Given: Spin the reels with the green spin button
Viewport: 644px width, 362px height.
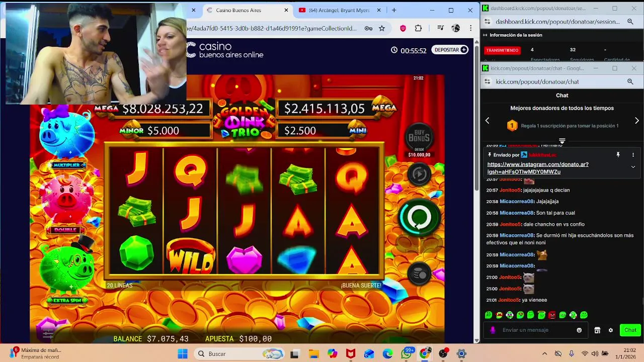Looking at the screenshot, I should (419, 217).
